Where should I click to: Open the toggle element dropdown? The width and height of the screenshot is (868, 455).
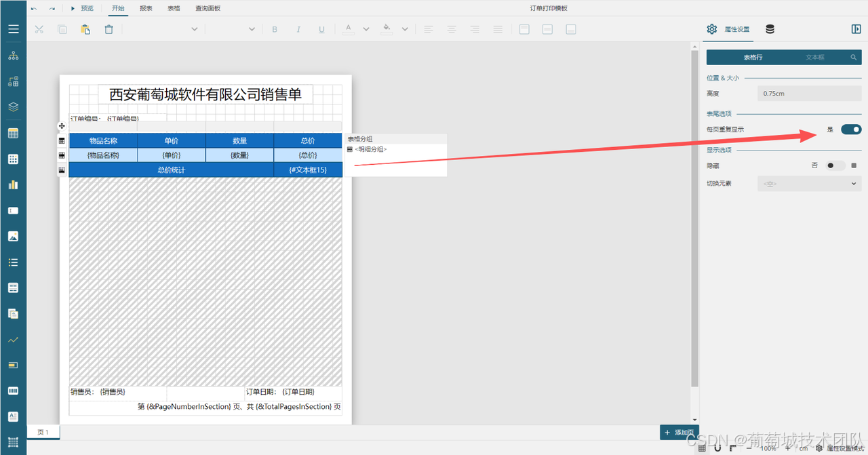pyautogui.click(x=810, y=184)
